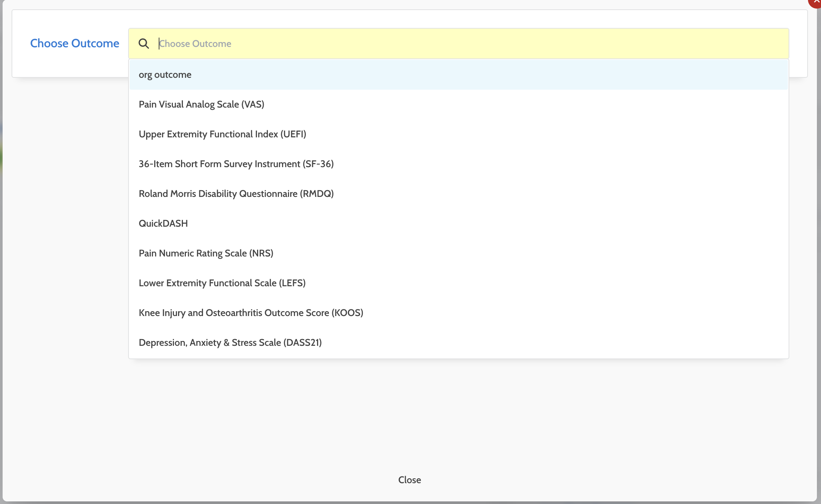Select Roland Morris Disability Questionnaire option
This screenshot has width=821, height=504.
[x=236, y=194]
